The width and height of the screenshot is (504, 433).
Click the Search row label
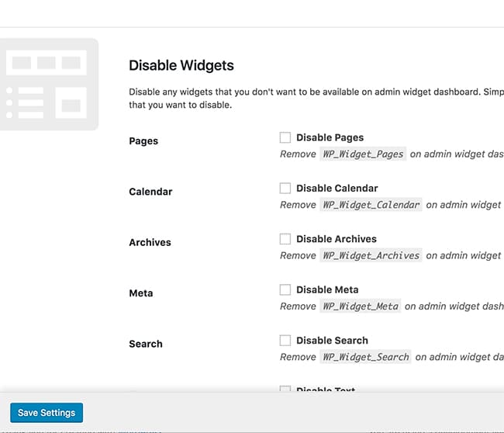click(146, 344)
